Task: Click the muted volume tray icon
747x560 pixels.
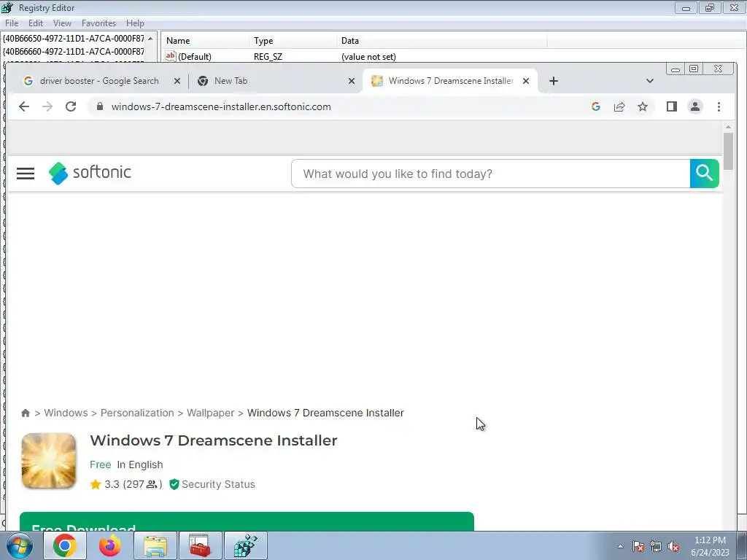Action: point(673,547)
